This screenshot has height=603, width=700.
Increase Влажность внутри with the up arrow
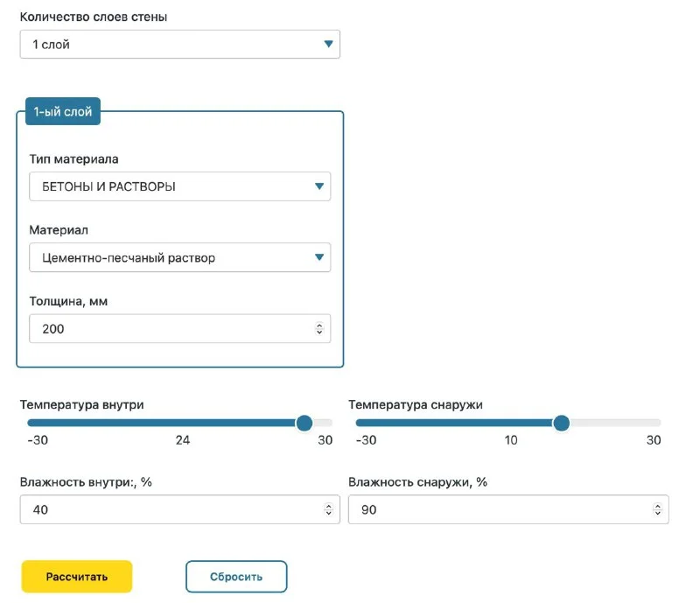(328, 505)
